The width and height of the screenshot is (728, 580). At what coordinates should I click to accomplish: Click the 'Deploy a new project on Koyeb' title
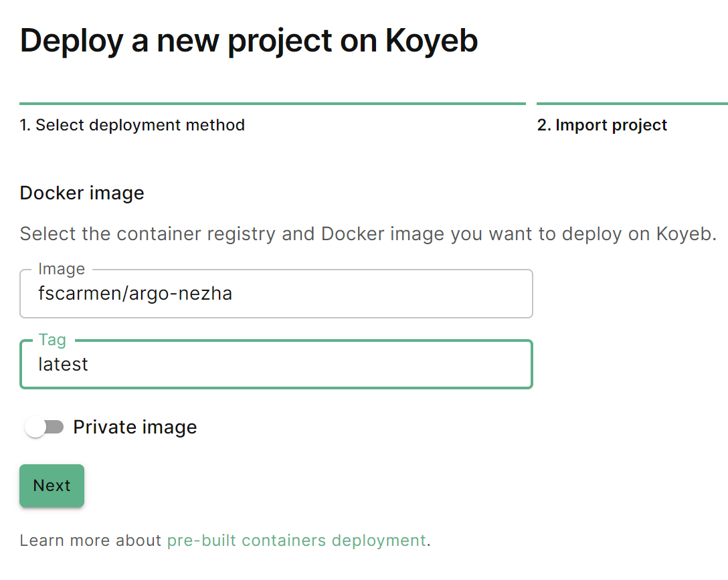249,41
